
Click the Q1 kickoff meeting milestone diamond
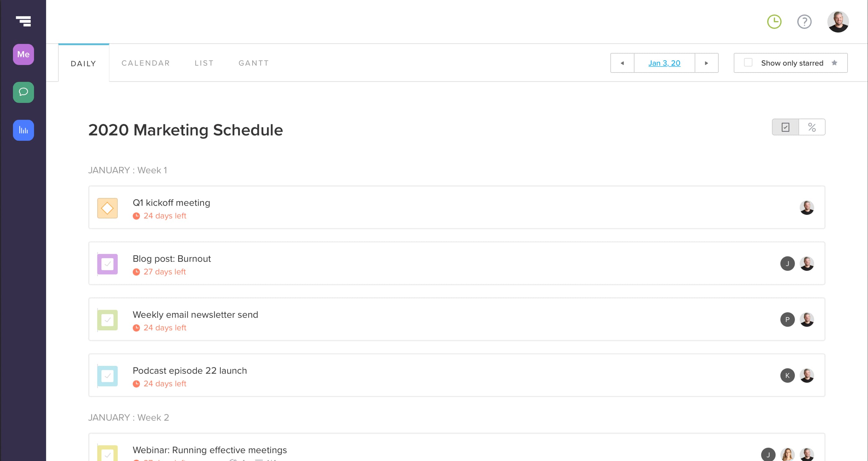pos(107,208)
